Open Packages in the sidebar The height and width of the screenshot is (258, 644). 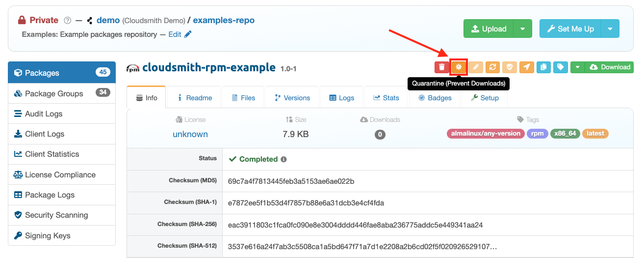click(62, 73)
